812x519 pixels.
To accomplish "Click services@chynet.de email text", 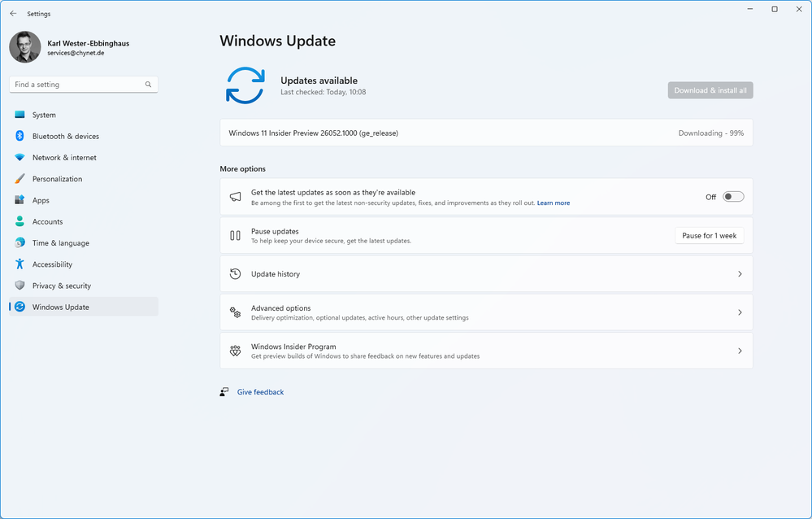I will click(x=76, y=53).
